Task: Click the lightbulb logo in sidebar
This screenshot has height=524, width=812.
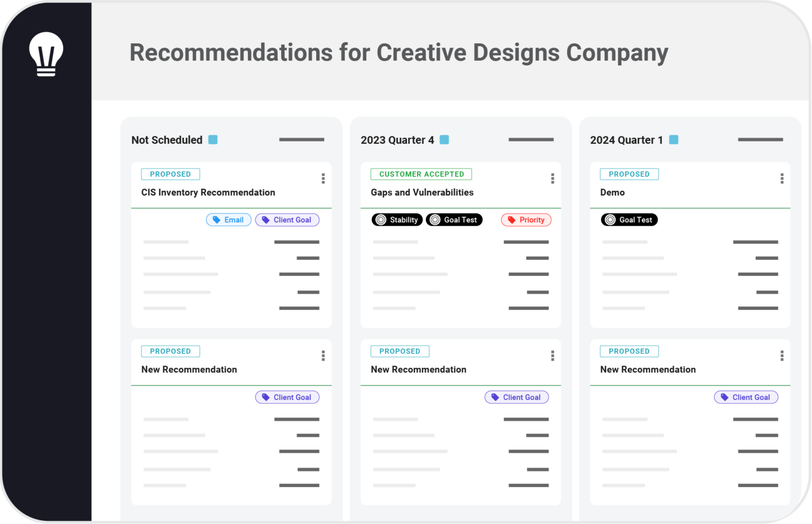Action: 46,54
